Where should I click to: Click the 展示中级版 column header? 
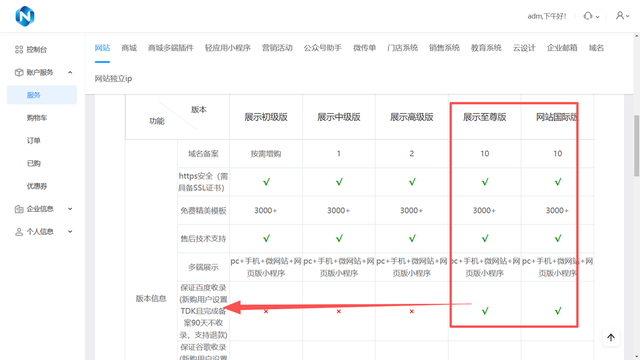(x=339, y=117)
